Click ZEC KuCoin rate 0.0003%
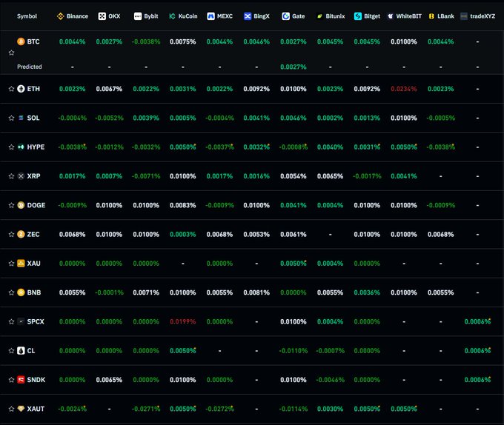The width and height of the screenshot is (504, 425). click(x=183, y=234)
